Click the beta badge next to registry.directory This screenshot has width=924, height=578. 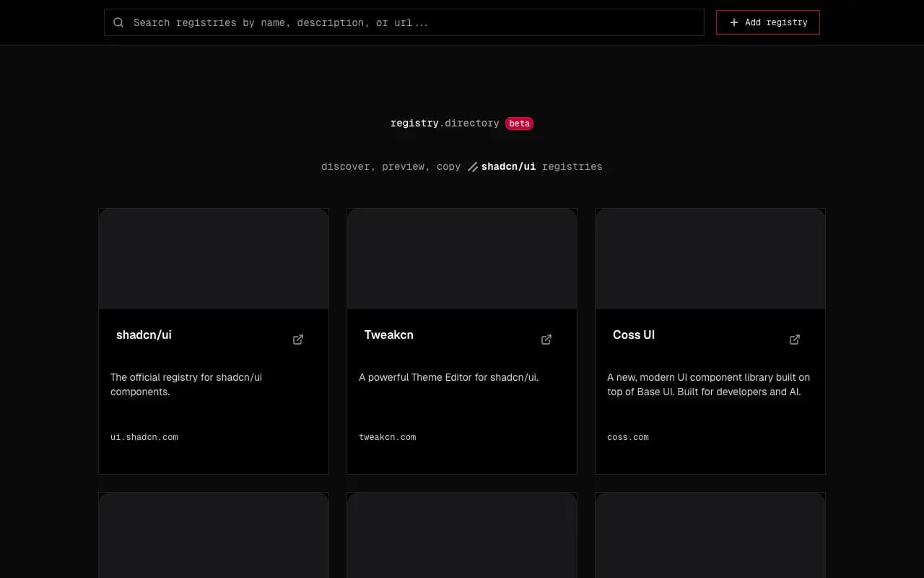519,123
